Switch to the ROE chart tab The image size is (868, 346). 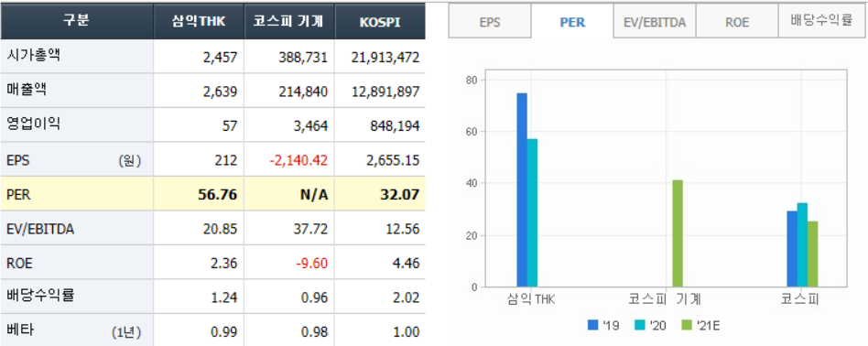[737, 22]
